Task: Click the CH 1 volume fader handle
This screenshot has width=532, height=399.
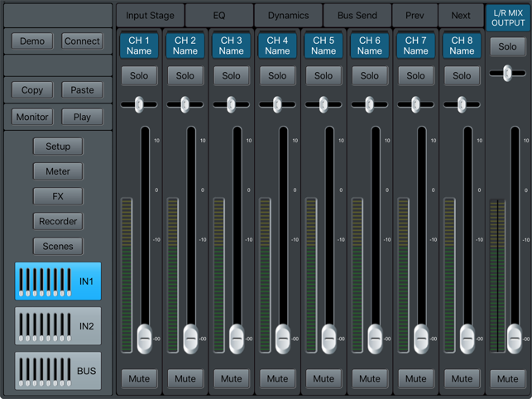Action: (145, 339)
